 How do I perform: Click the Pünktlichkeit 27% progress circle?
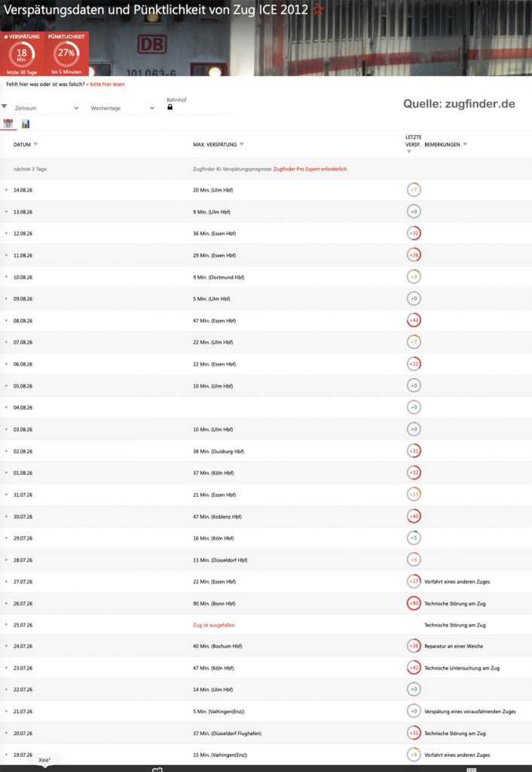click(x=66, y=54)
